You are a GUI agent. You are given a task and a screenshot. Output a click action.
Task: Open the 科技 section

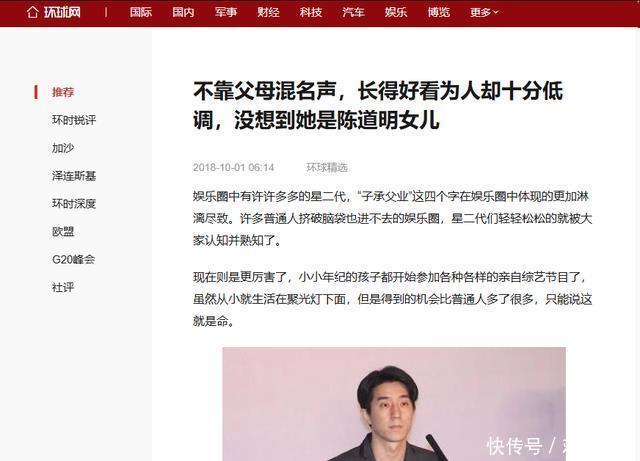(311, 12)
